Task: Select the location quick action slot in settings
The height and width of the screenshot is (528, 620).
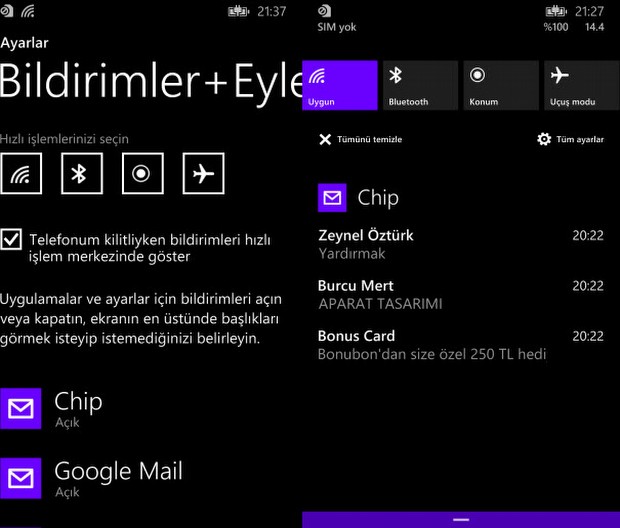Action: coord(142,173)
